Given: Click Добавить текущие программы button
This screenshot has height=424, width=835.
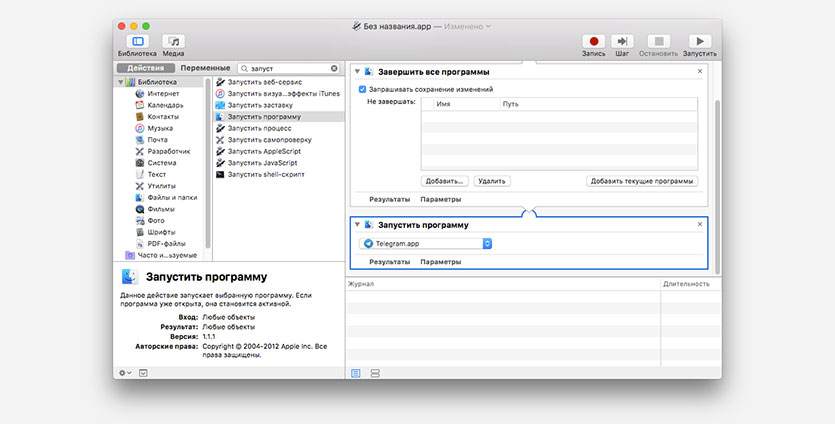Looking at the screenshot, I should tap(642, 181).
